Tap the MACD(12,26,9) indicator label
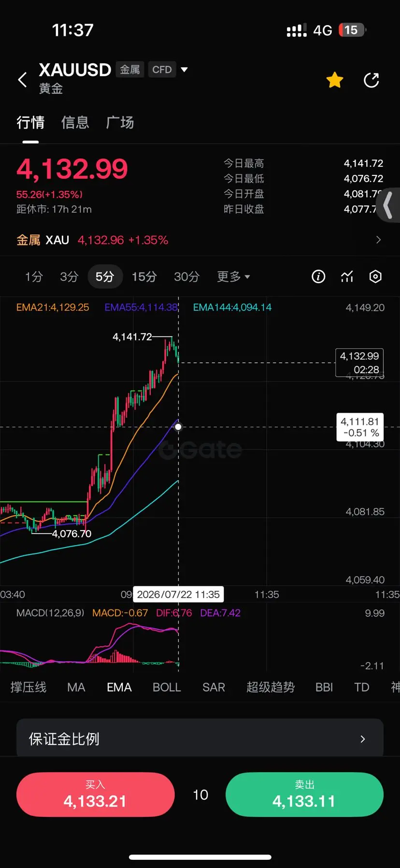Screen dimensions: 400x868 tap(50, 613)
